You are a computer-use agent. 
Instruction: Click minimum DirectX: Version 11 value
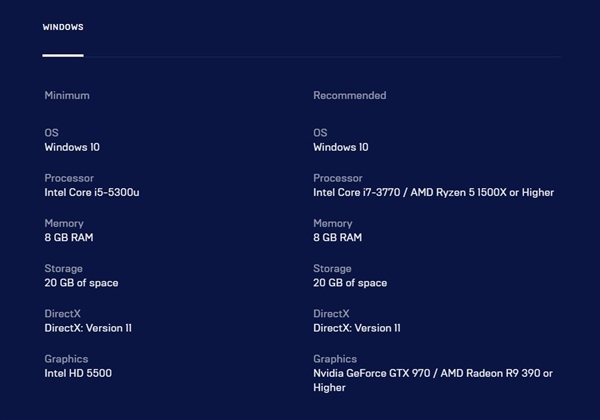point(88,328)
